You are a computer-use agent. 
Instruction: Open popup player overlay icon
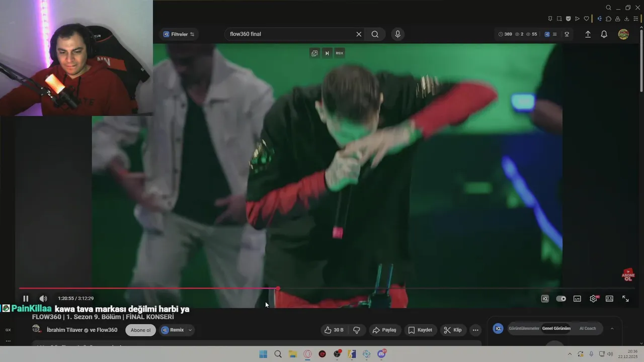314,53
